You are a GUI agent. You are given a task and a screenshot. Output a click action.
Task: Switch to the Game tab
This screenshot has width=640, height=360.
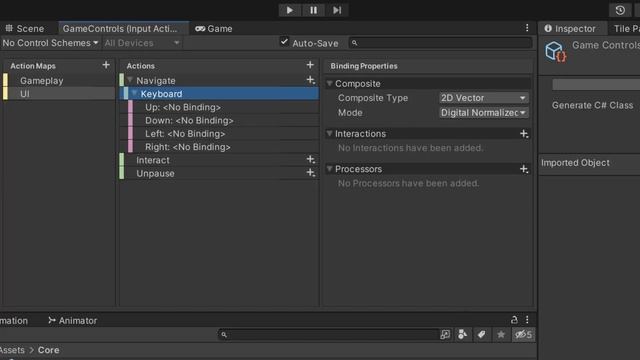click(214, 29)
